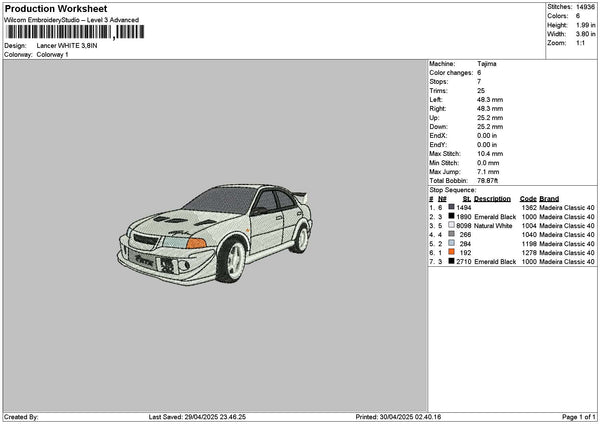600x424 pixels.
Task: Click the Natural White color swatch
Action: pyautogui.click(x=452, y=225)
